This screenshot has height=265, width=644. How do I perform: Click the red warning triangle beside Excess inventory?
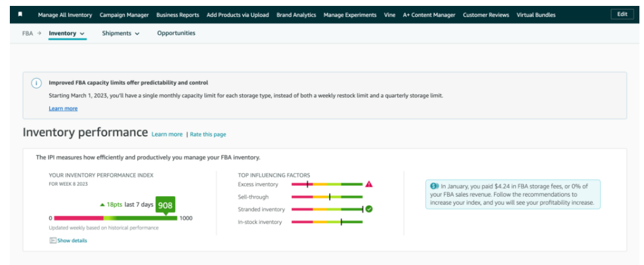click(369, 184)
